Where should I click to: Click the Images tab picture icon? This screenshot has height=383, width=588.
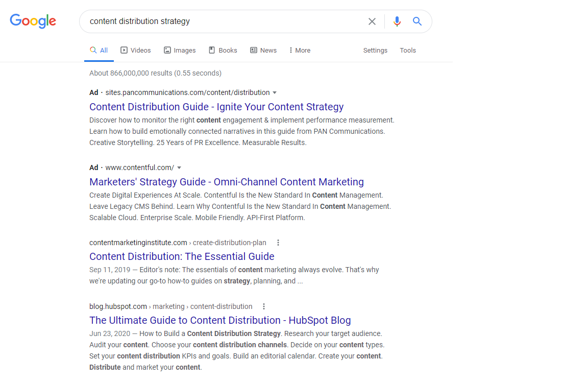pyautogui.click(x=167, y=50)
